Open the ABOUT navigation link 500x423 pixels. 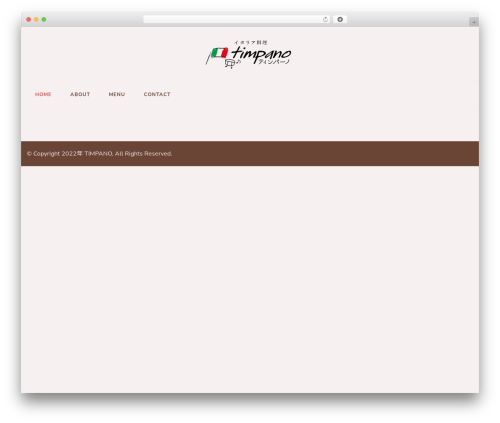[80, 94]
